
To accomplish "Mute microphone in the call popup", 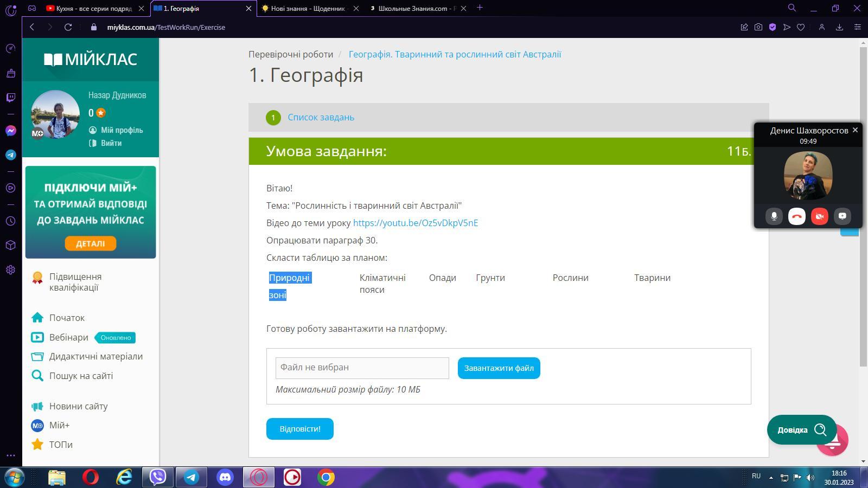I will click(x=774, y=216).
